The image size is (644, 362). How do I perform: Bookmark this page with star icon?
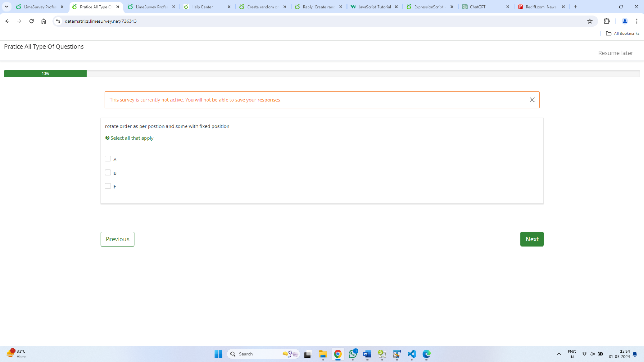point(590,21)
